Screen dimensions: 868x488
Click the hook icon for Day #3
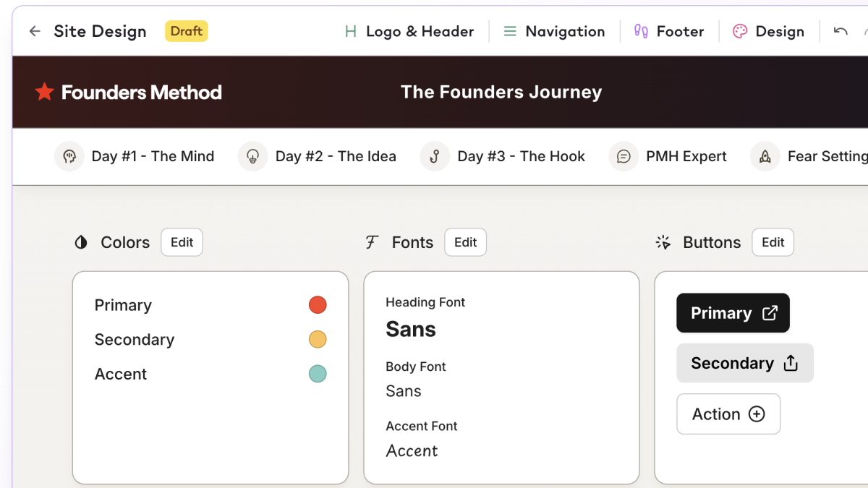[x=435, y=156]
